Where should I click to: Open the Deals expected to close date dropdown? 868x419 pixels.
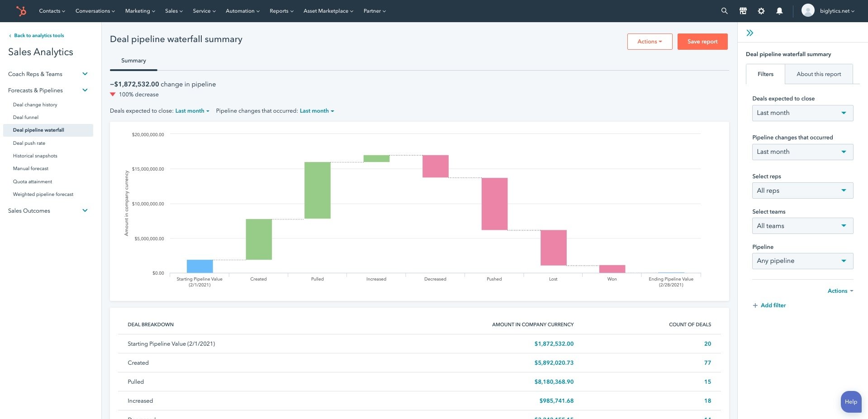click(802, 113)
